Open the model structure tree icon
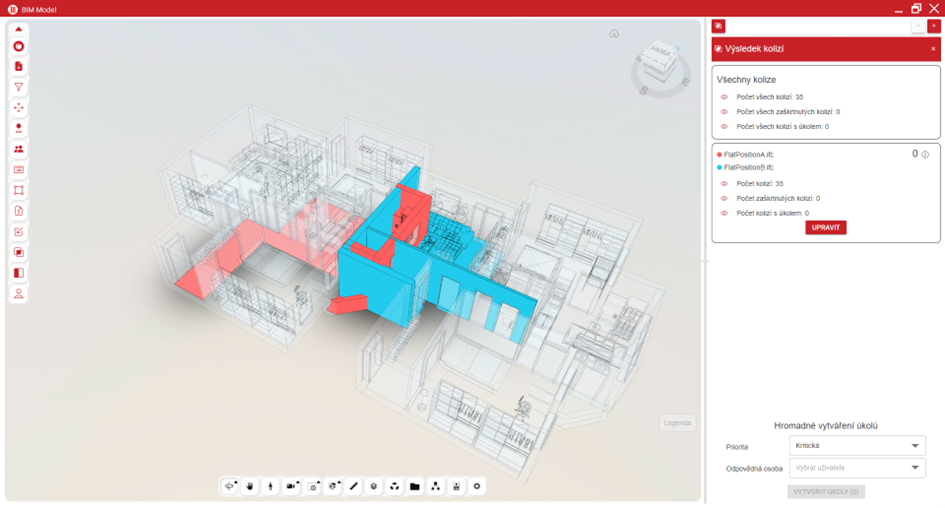 [436, 487]
